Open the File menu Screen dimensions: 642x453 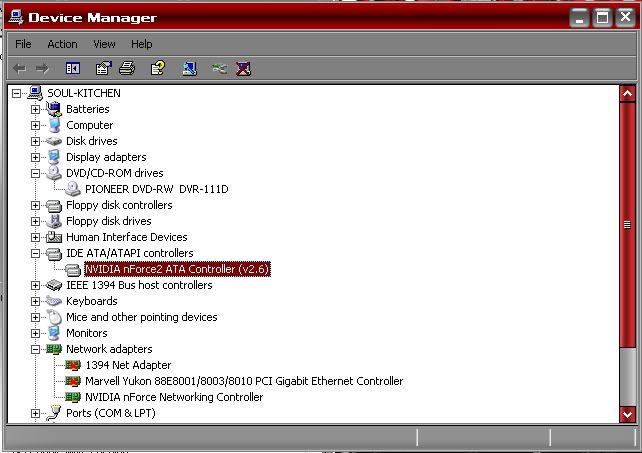click(23, 44)
